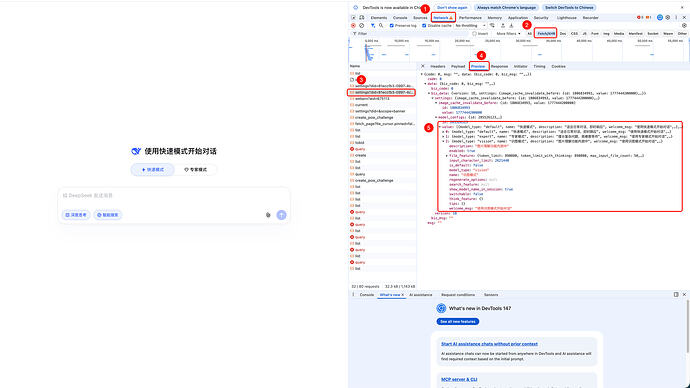Toggle Preserve log checkbox
Viewport: 690px width, 388px height.
pos(392,26)
